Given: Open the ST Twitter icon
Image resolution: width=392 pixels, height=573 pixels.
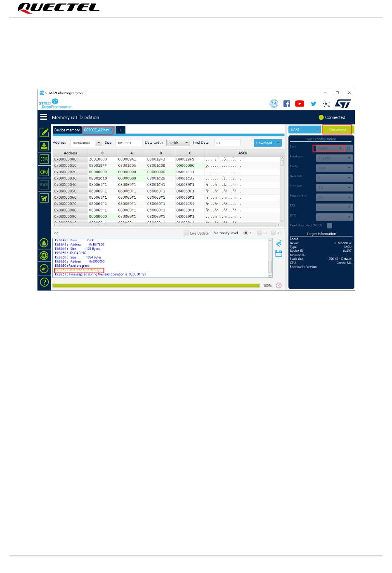Looking at the screenshot, I should tap(314, 104).
